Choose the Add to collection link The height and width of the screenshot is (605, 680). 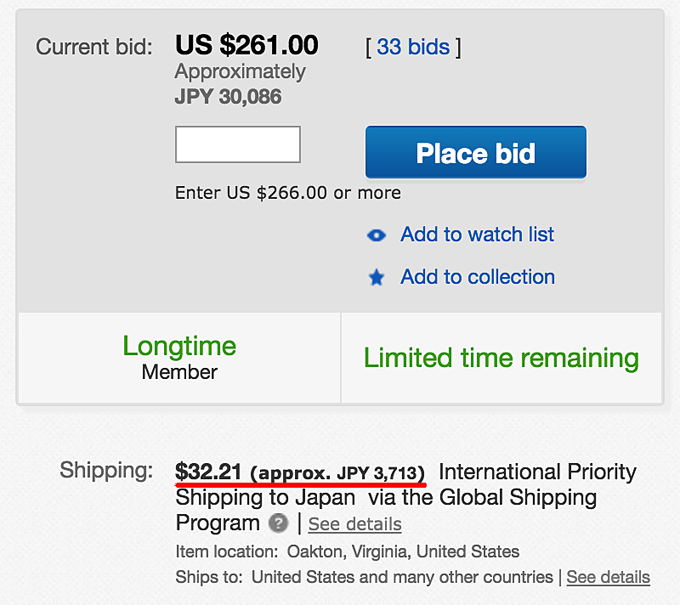tap(477, 277)
